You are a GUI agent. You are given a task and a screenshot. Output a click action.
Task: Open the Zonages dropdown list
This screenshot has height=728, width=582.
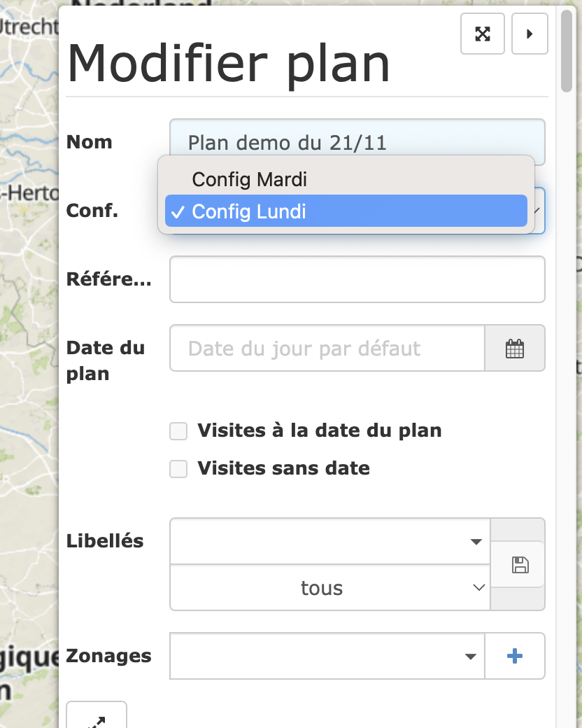pyautogui.click(x=327, y=656)
